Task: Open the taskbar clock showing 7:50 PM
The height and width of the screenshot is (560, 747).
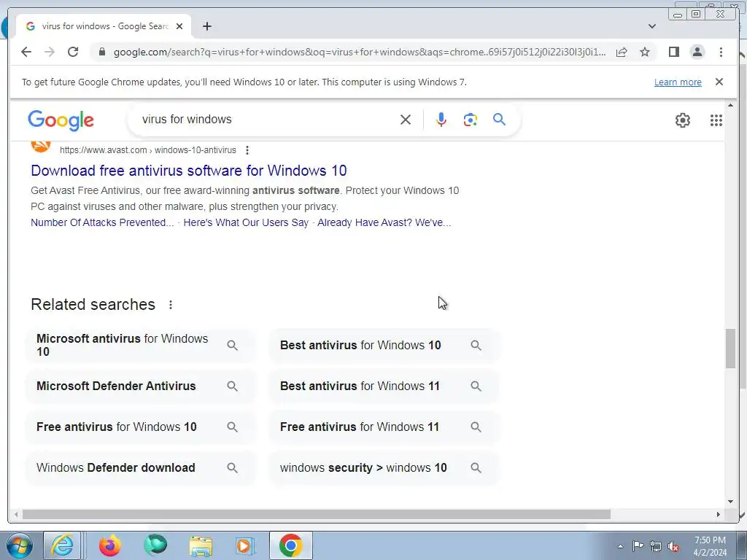Action: click(x=710, y=546)
